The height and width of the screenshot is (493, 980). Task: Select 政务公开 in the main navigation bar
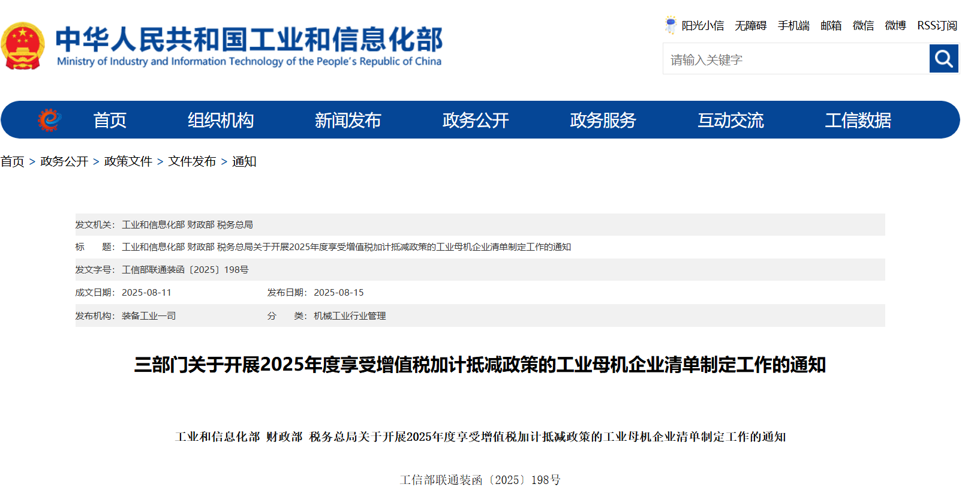coord(476,121)
